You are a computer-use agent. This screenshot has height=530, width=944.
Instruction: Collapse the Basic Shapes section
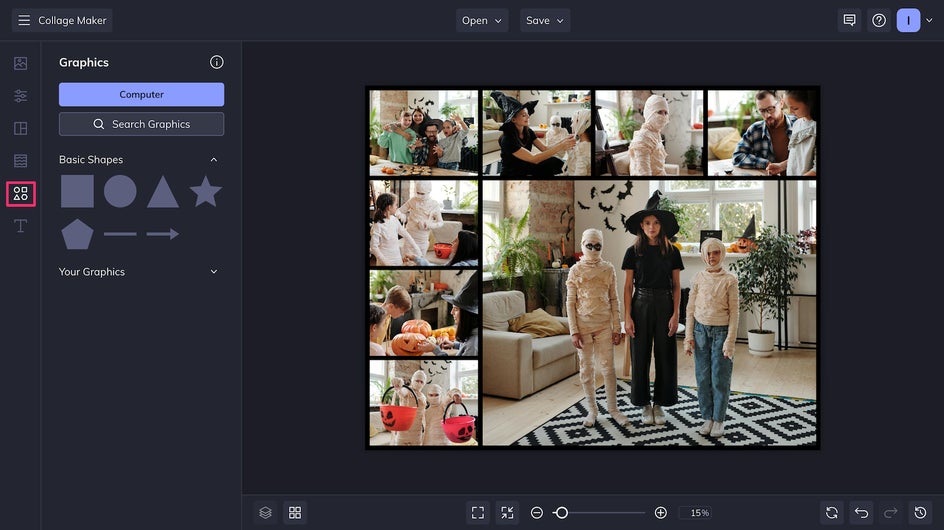(x=214, y=160)
